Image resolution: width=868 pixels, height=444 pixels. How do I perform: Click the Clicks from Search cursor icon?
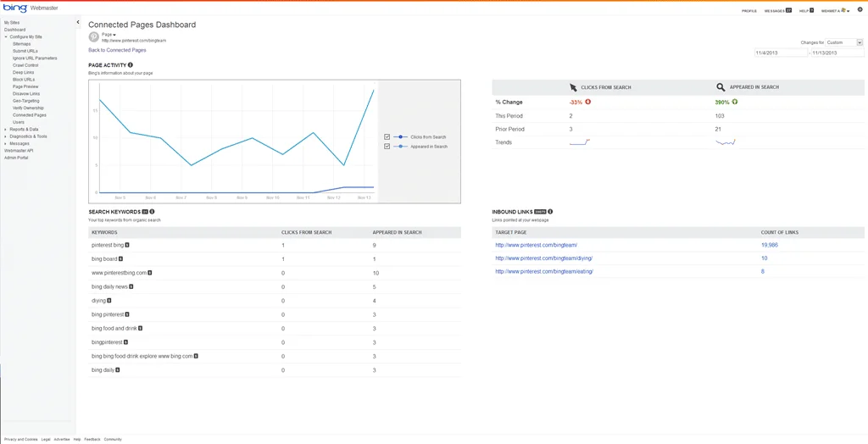574,87
